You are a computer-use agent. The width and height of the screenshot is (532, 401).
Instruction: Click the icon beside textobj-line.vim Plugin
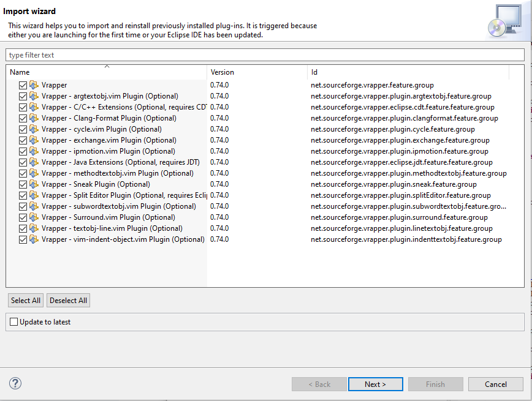34,228
